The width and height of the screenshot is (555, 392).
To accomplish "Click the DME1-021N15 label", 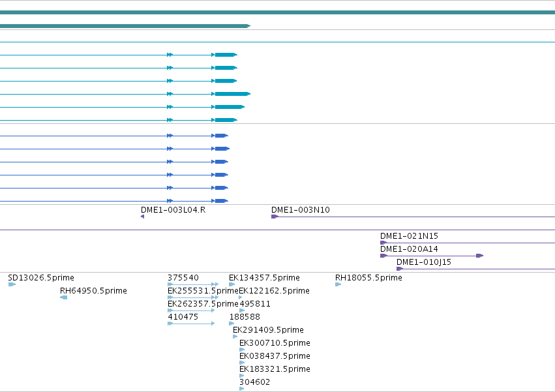I will coord(409,236).
